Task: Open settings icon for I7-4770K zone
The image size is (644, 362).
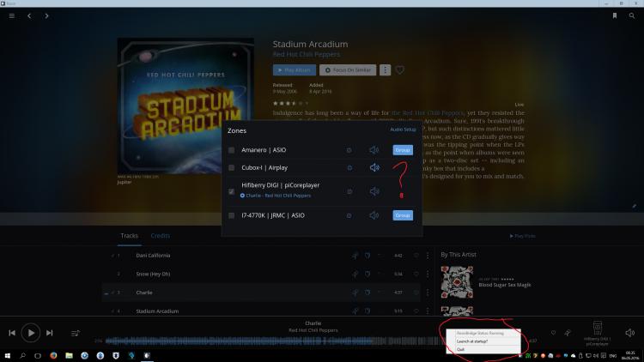Action: click(x=349, y=215)
